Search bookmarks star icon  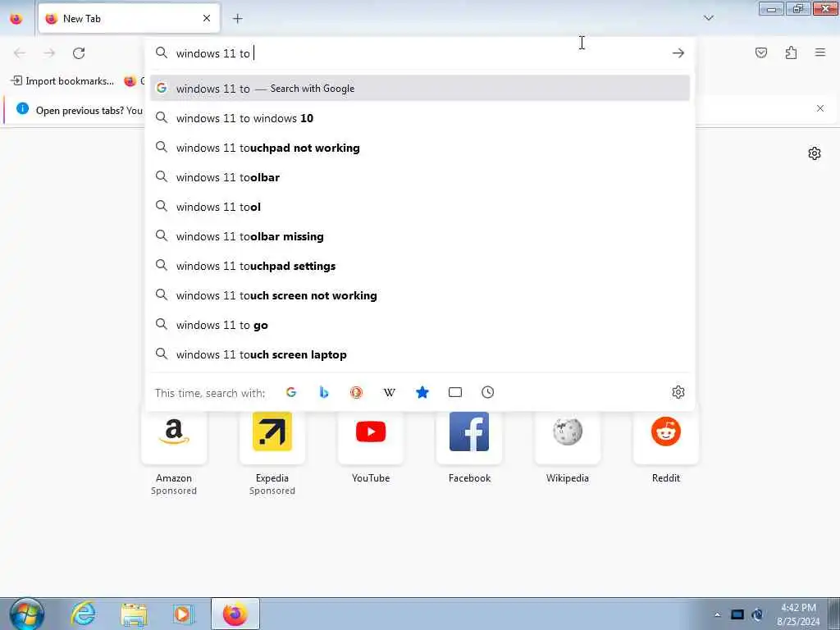[422, 392]
